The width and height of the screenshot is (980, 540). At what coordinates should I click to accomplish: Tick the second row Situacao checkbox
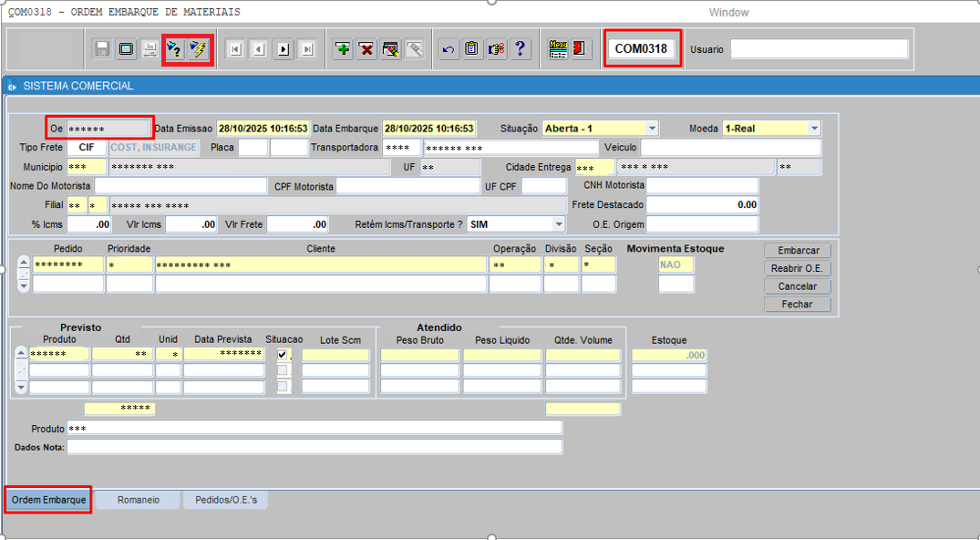point(284,370)
